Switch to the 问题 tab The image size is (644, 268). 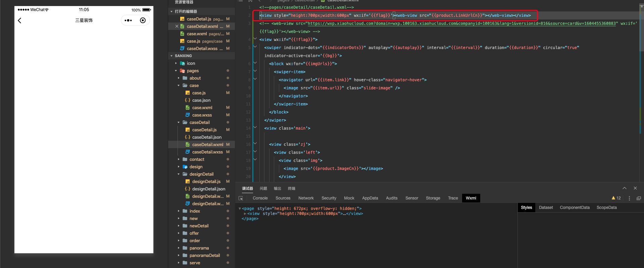[x=263, y=188]
